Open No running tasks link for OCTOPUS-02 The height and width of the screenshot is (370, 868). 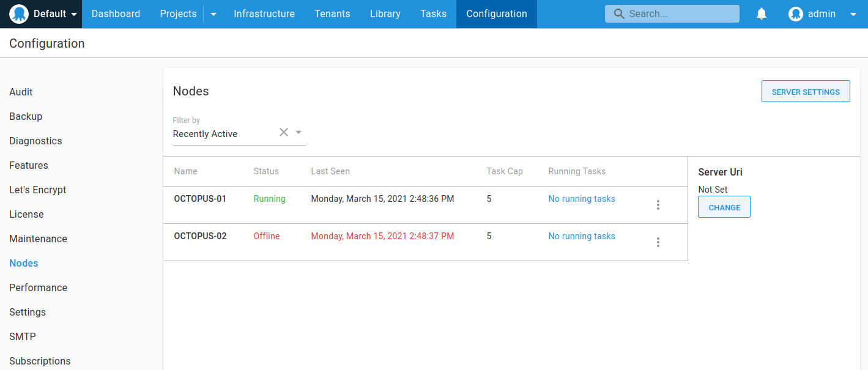[x=582, y=236]
